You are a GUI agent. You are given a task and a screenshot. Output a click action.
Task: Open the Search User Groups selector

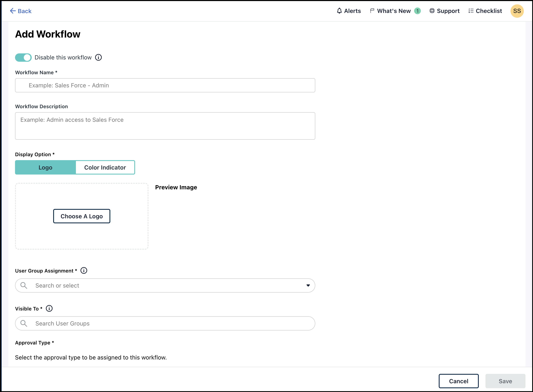pos(142,323)
